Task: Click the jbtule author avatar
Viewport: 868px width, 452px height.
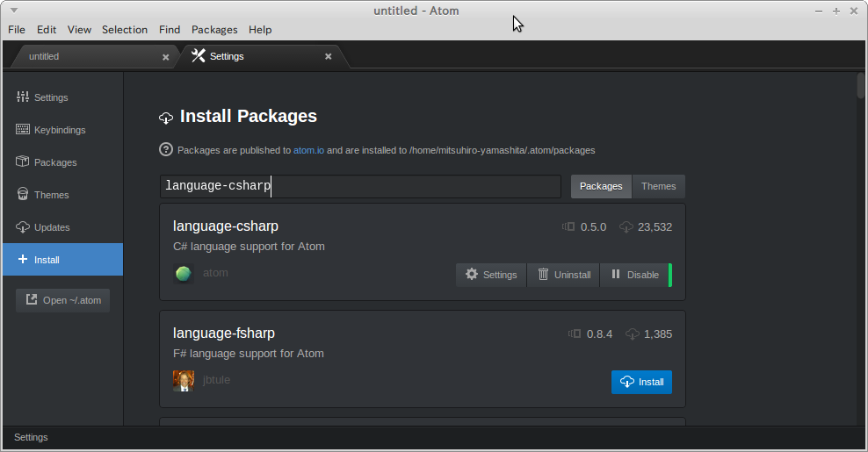Action: tap(184, 381)
